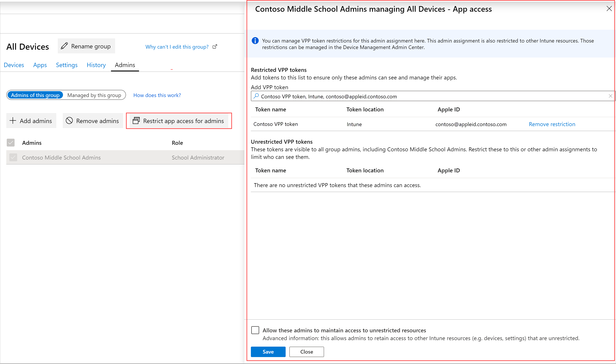Click the All Devices group title
This screenshot has width=616, height=364.
tap(28, 47)
